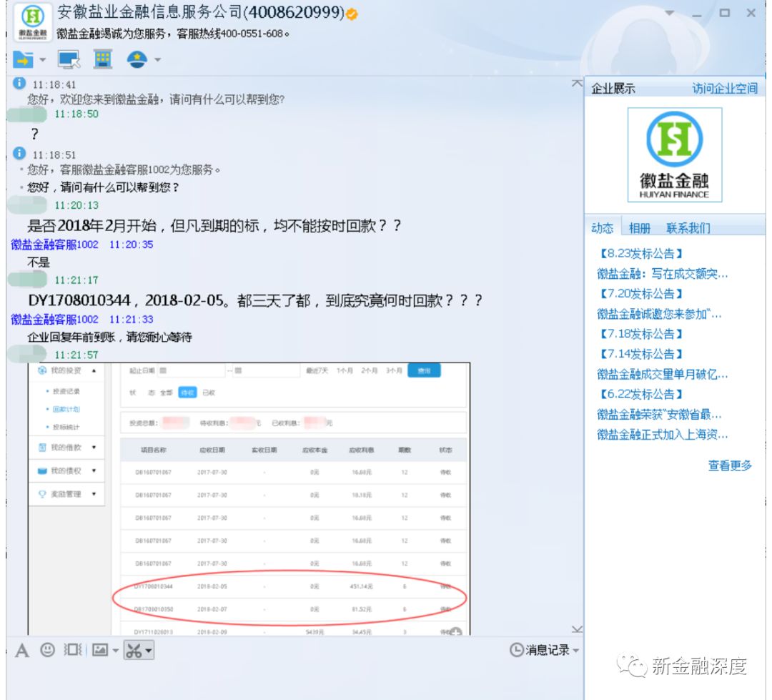The width and height of the screenshot is (772, 700).
Task: Open 【6.22发标公告】 link
Action: click(641, 394)
